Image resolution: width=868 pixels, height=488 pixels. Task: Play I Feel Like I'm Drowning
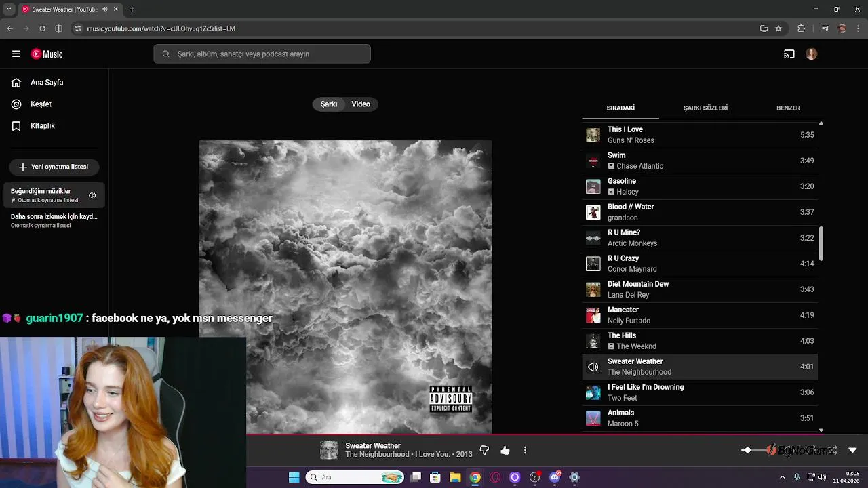tap(700, 392)
